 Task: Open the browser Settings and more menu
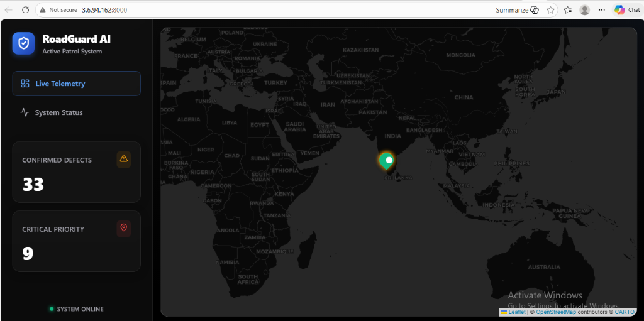pos(602,10)
